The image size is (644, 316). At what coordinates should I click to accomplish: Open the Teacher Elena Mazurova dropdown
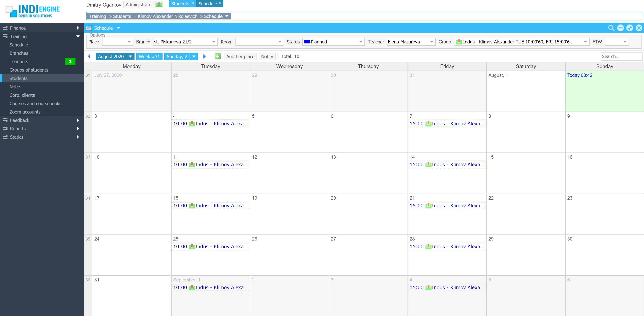tap(432, 42)
